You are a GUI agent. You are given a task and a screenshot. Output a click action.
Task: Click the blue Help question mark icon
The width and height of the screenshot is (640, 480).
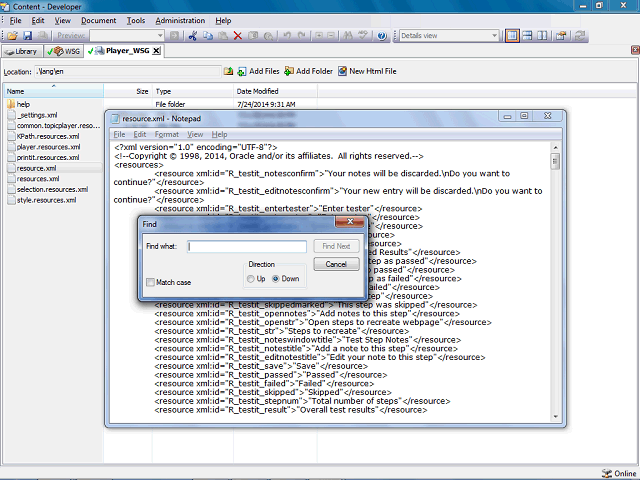[x=382, y=36]
